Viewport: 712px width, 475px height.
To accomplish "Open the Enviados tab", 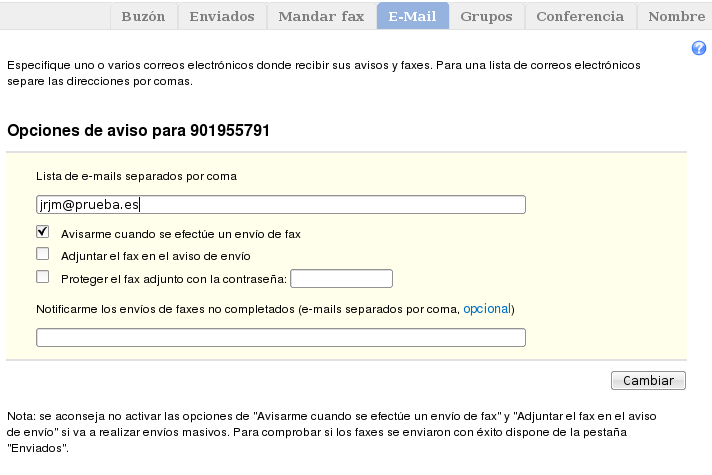I will pos(222,16).
